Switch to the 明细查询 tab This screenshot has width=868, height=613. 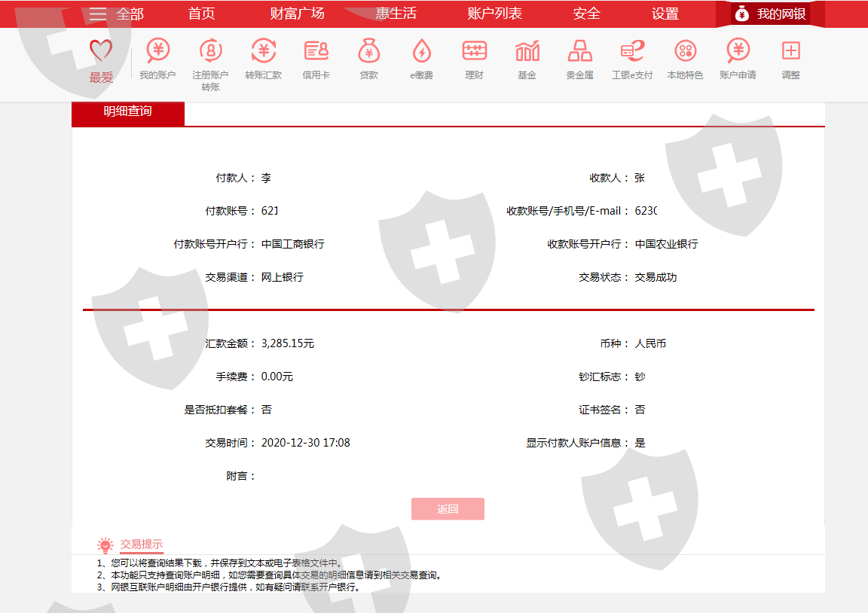point(127,111)
